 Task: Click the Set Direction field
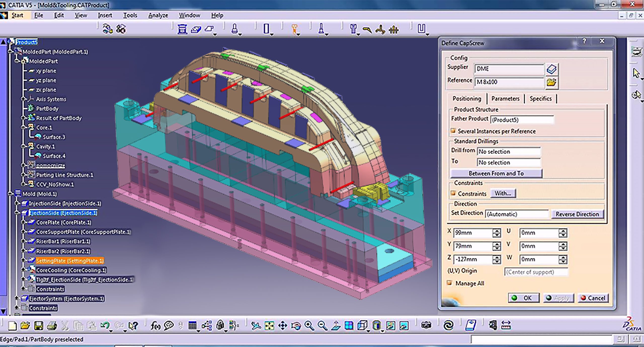click(517, 214)
